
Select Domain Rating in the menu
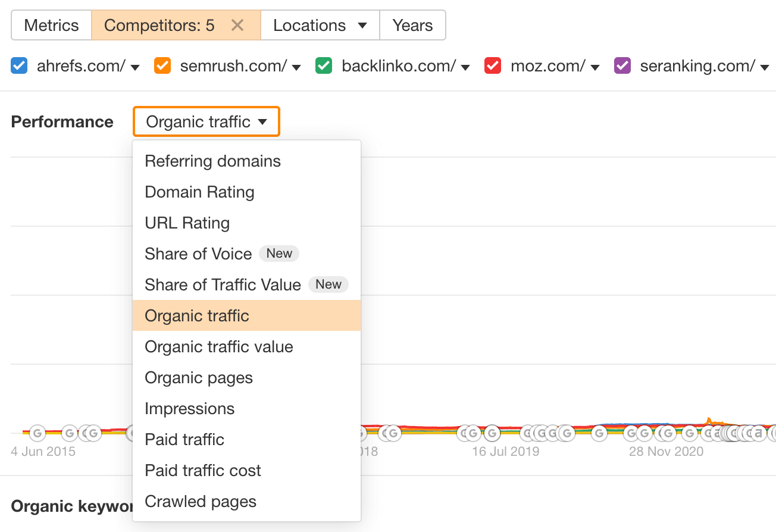click(x=246, y=192)
